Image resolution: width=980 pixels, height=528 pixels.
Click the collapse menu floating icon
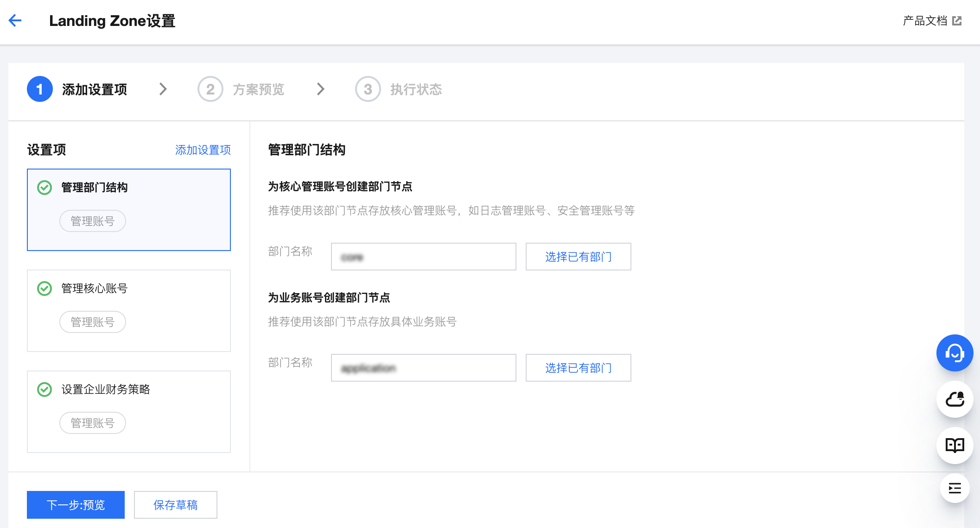[x=955, y=488]
